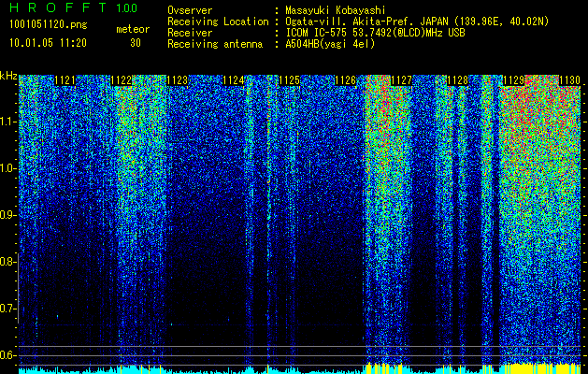Click the meteor count value 30
588x374 pixels.
click(136, 43)
